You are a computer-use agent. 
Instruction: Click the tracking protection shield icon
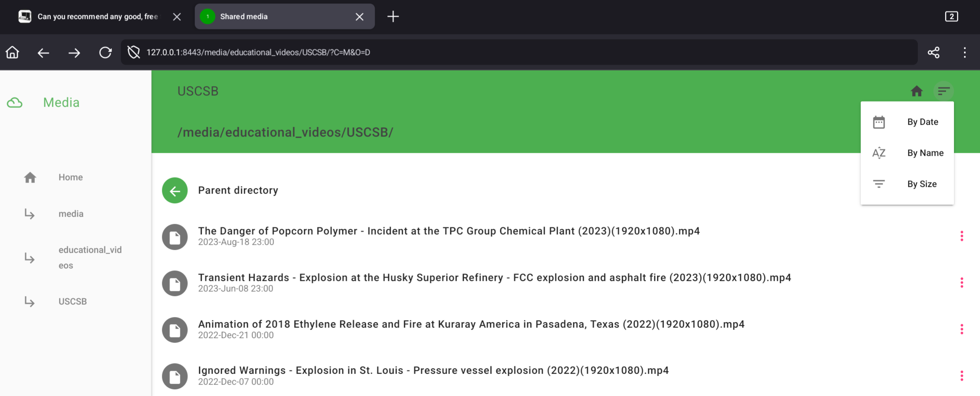coord(134,52)
